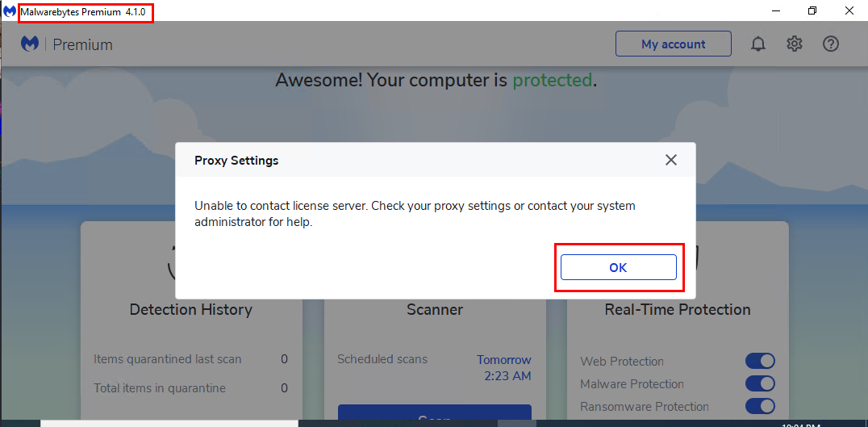Open Settings via the gear icon
The width and height of the screenshot is (868, 427).
pos(795,44)
